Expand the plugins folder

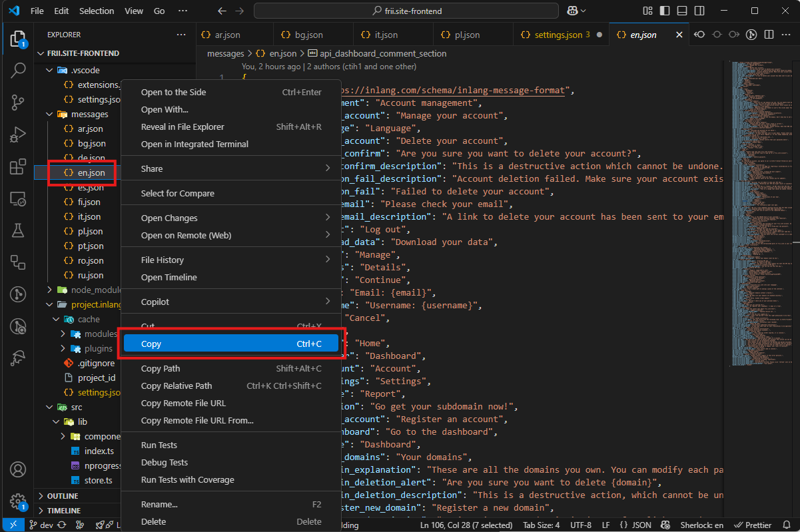(x=98, y=348)
